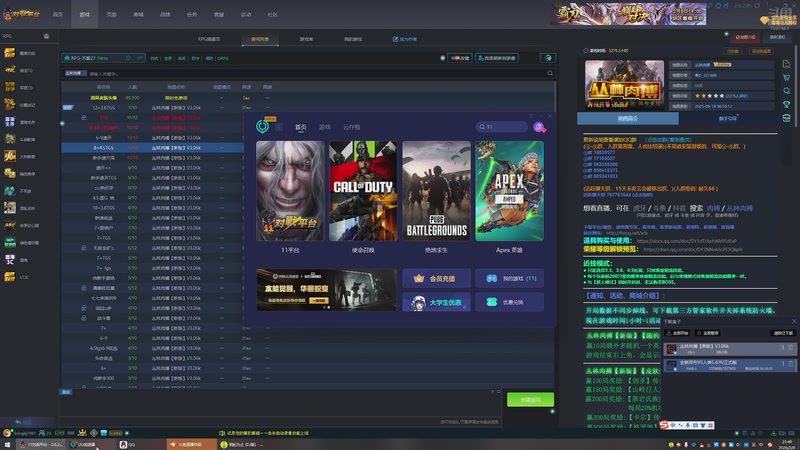Open the friends icon in the bottom status bar

pos(42,433)
